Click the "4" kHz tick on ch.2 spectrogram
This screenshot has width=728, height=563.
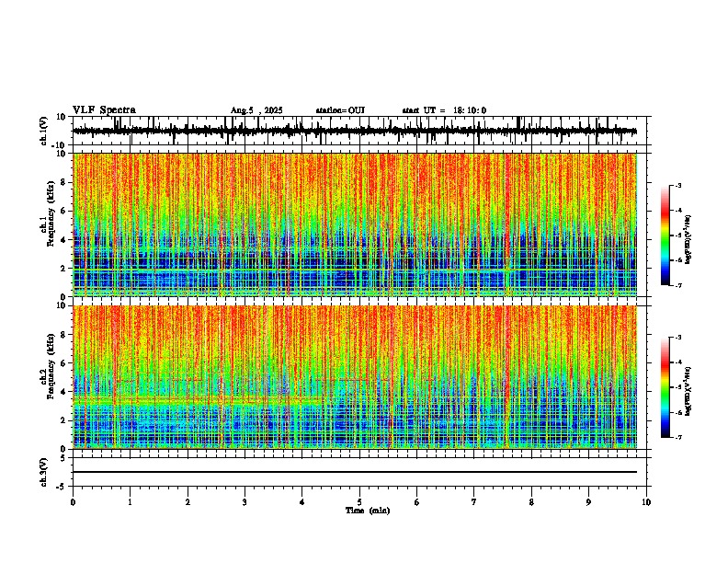coord(64,392)
